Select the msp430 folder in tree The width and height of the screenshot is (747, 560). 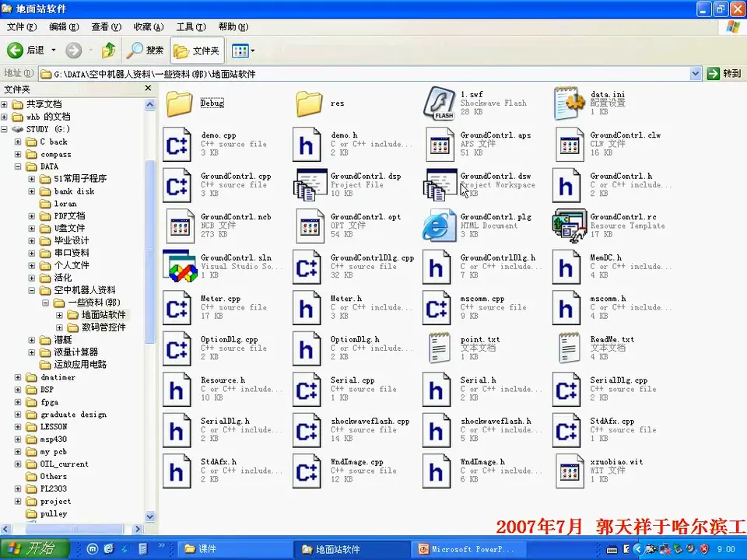54,439
